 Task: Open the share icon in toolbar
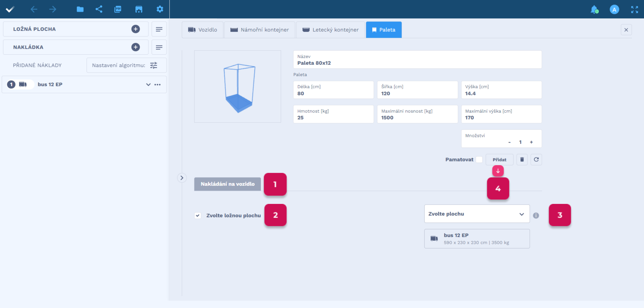tap(99, 9)
